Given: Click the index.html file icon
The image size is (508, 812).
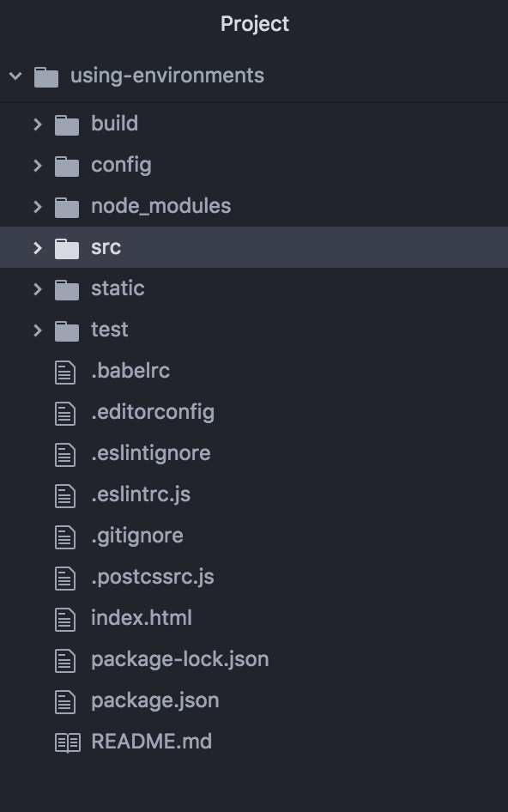Looking at the screenshot, I should point(65,620).
